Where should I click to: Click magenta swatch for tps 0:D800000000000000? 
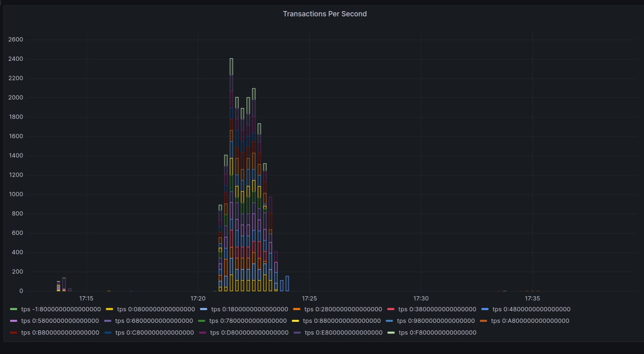202,333
